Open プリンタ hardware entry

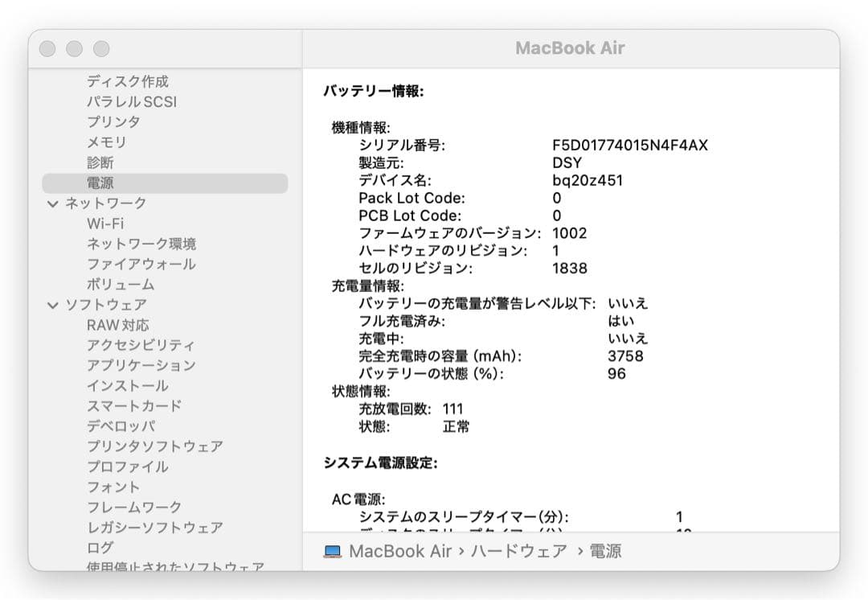[113, 122]
